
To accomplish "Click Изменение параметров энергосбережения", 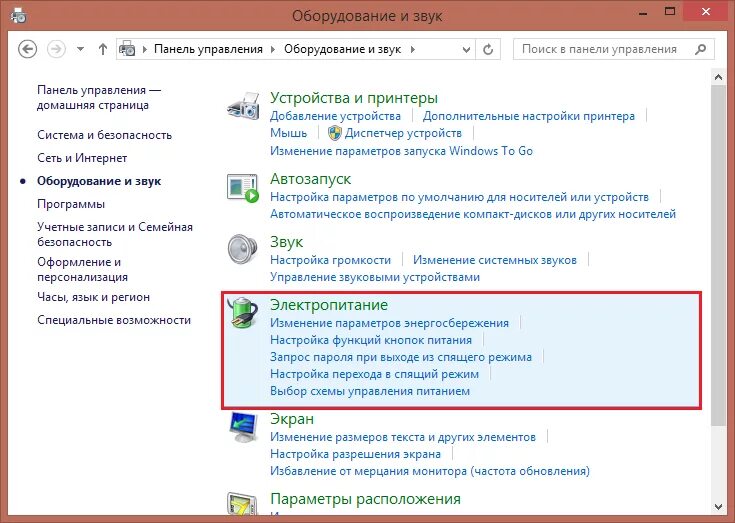I will (x=390, y=323).
